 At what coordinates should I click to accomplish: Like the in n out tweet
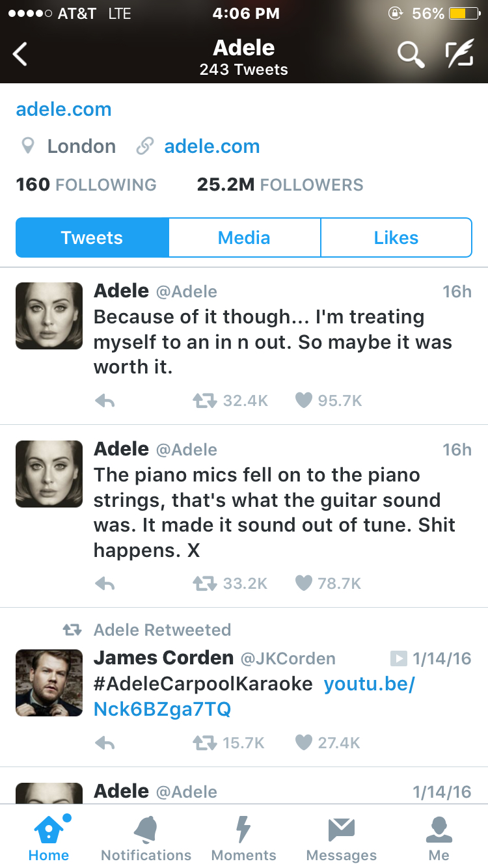click(x=304, y=401)
